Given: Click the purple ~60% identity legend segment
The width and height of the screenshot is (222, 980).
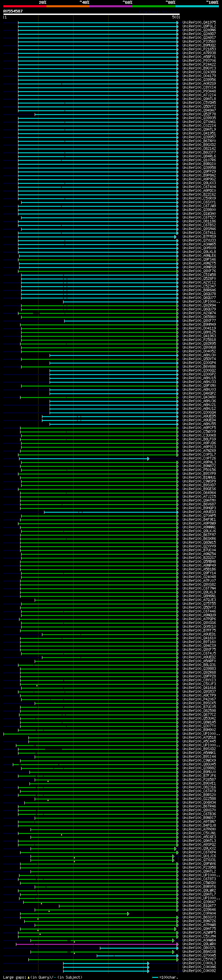Looking at the screenshot, I should pyautogui.click(x=111, y=6).
